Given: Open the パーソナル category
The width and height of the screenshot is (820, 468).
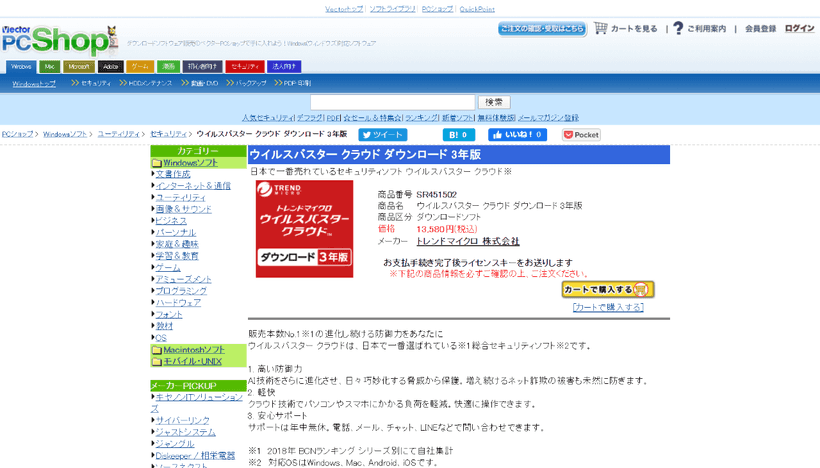Looking at the screenshot, I should pyautogui.click(x=176, y=233).
